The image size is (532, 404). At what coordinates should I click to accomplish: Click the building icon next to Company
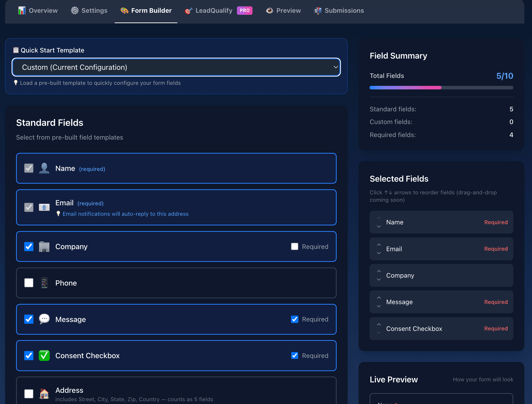44,246
